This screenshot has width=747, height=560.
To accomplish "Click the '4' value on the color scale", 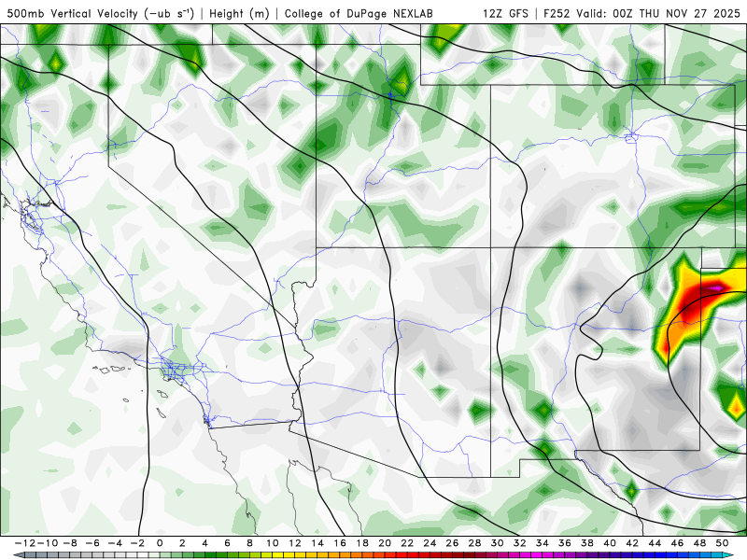I will pyautogui.click(x=204, y=543).
